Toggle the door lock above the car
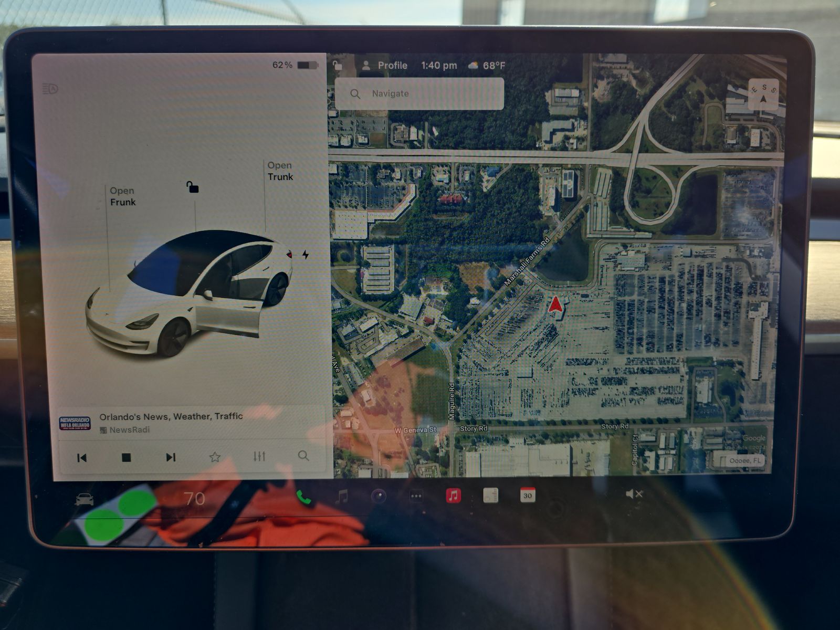Screen dimensions: 840x630 193,187
